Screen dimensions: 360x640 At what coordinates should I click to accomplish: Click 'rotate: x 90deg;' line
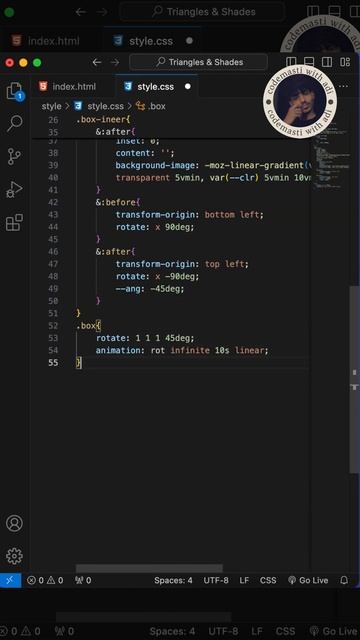click(155, 227)
